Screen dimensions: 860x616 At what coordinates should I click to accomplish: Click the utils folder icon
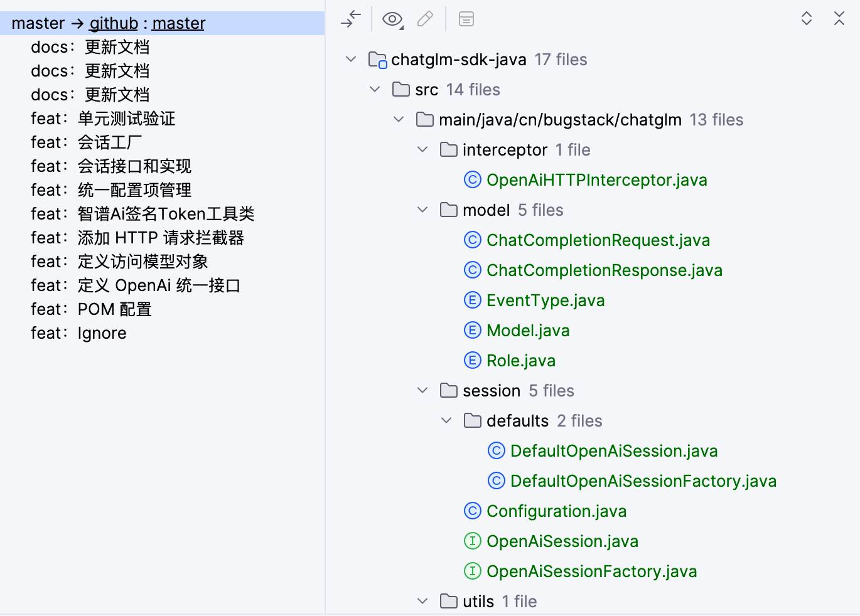[x=449, y=602]
